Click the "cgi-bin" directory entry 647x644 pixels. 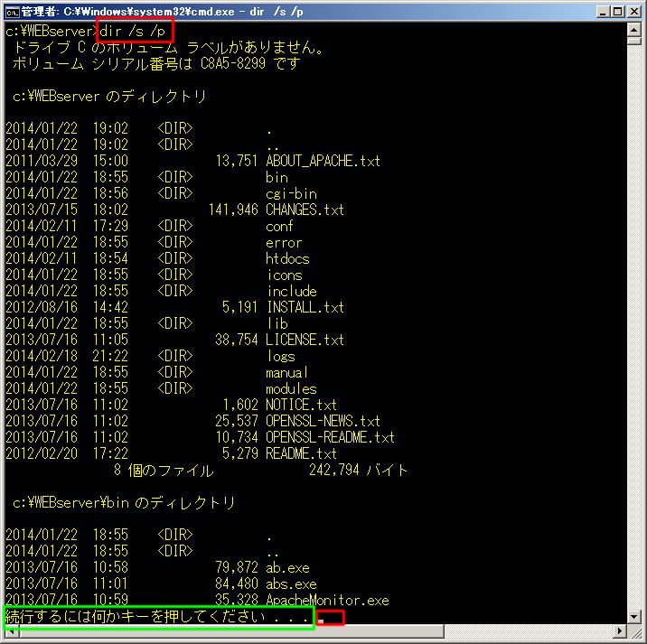click(291, 193)
